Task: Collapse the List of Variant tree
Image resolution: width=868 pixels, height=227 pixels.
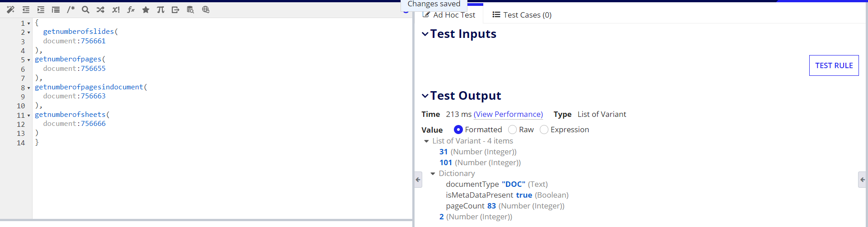Action: coord(426,141)
